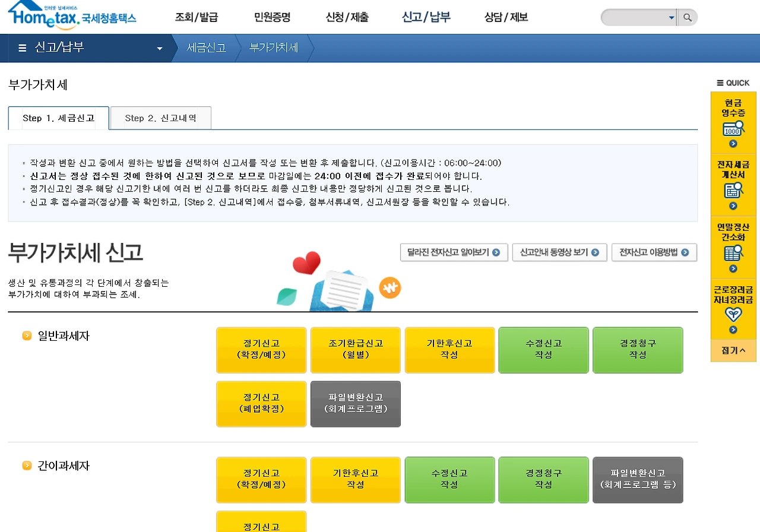
Task: Click 일반과세자 기한후신고 작성 button
Action: [449, 350]
